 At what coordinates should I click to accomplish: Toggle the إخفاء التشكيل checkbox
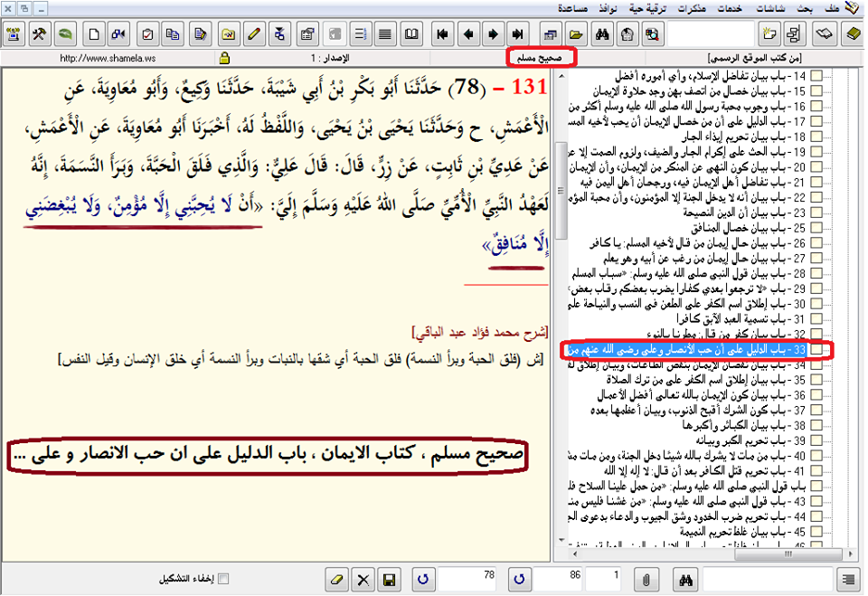224,579
